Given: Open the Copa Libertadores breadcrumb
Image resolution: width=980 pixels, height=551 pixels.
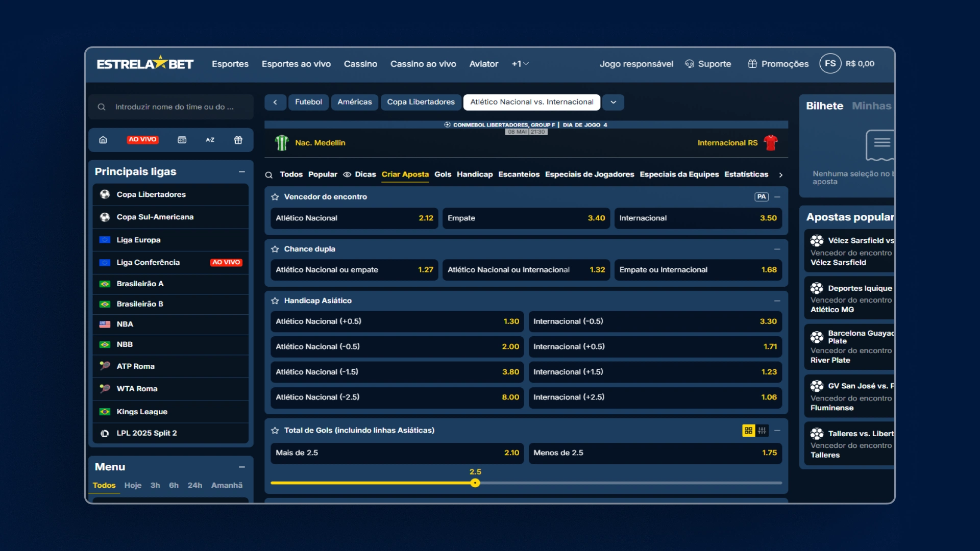Looking at the screenshot, I should click(421, 102).
